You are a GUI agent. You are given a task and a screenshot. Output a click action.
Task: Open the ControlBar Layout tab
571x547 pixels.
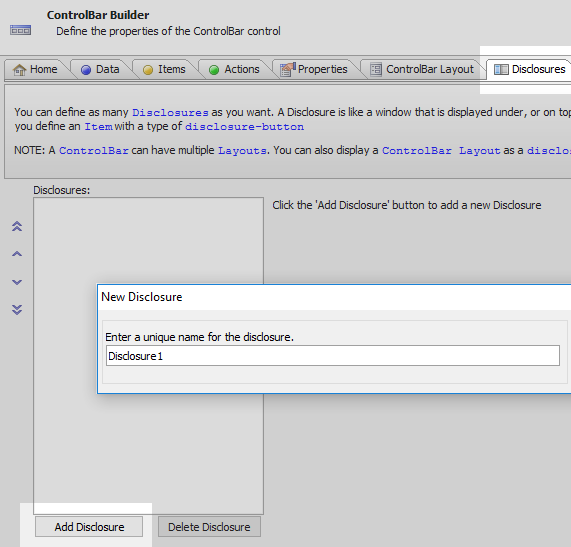coord(422,69)
